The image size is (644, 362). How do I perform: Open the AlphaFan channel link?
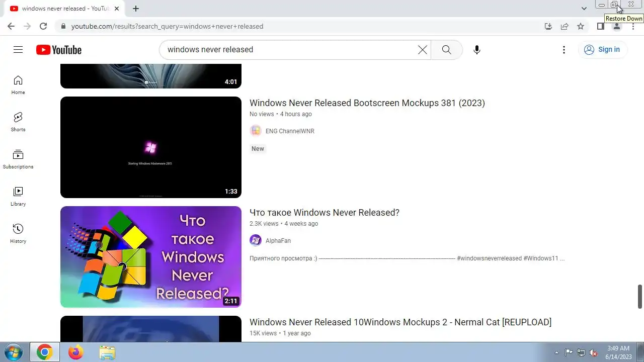click(278, 241)
